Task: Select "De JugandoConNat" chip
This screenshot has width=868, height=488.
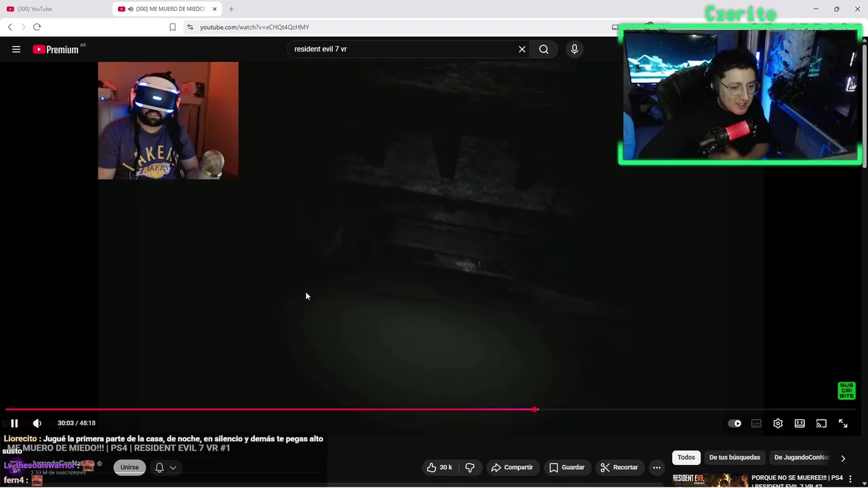Action: [802, 457]
